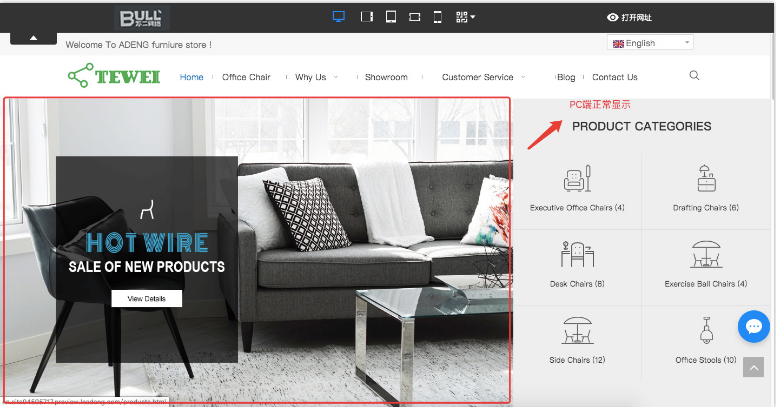Click the eye icon to open website

613,17
